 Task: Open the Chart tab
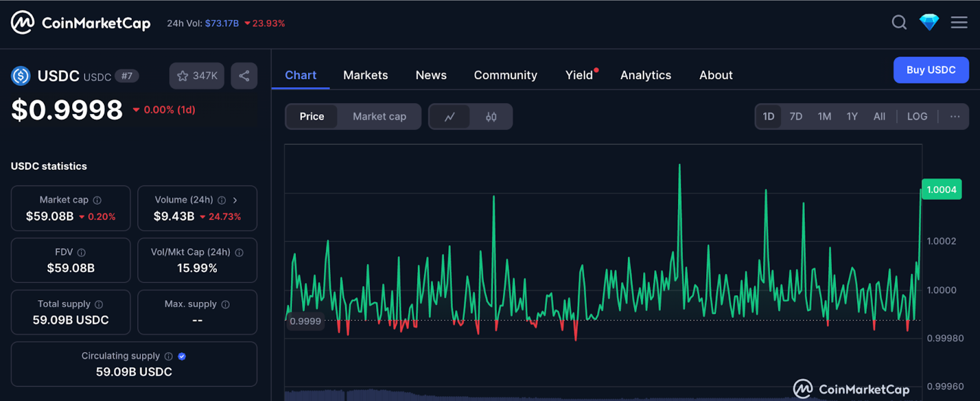click(x=301, y=75)
